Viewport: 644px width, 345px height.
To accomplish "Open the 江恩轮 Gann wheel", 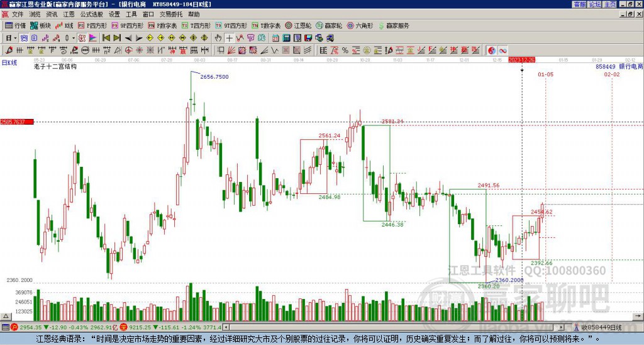I will click(299, 25).
